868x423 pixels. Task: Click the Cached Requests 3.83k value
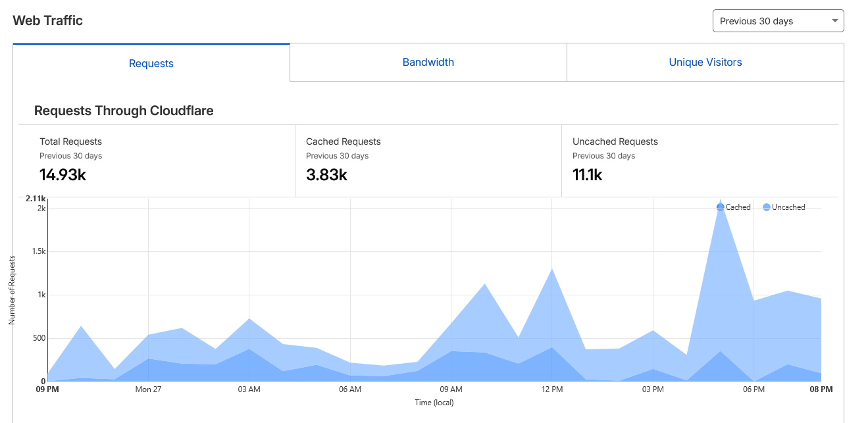tap(326, 174)
